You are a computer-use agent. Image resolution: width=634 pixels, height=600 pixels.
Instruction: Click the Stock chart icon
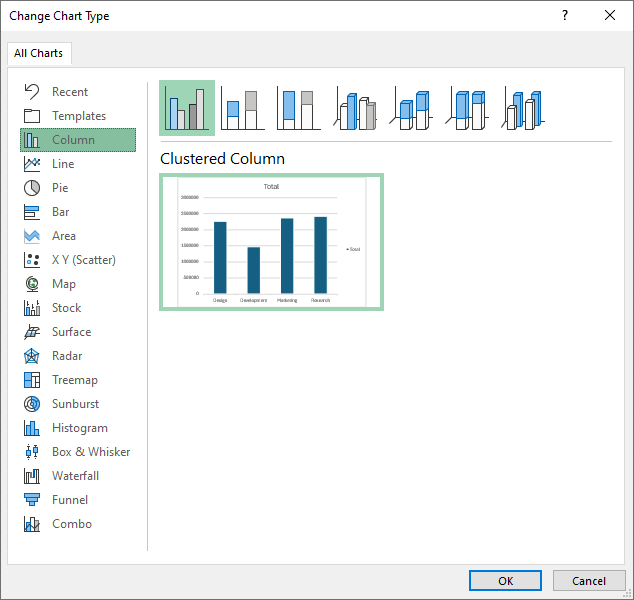32,308
